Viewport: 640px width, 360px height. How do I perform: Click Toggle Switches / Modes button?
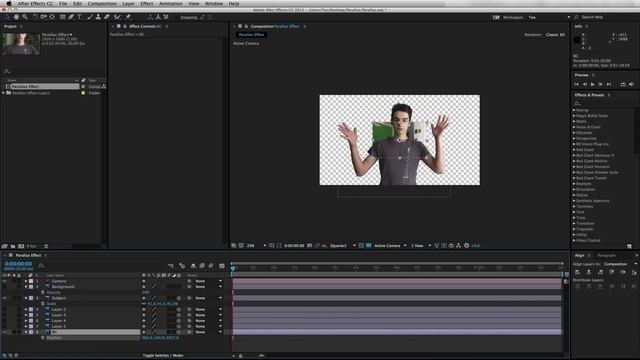[163, 356]
